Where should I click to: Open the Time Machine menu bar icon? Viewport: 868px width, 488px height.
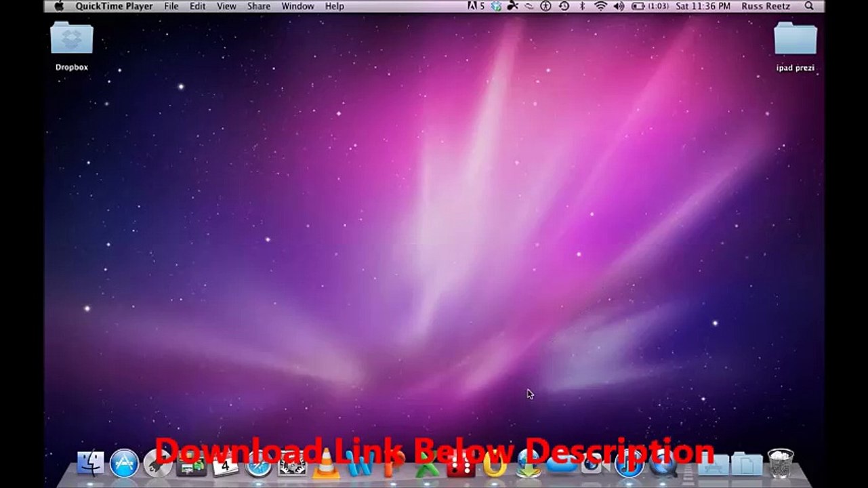click(564, 6)
